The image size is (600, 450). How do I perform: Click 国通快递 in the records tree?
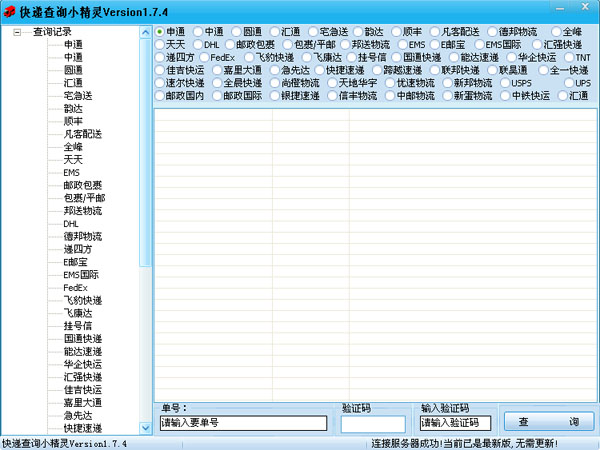click(x=83, y=339)
